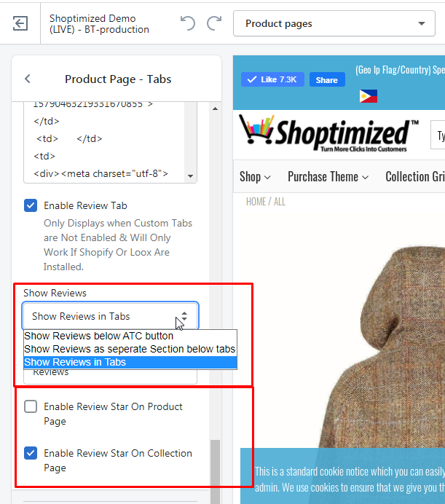
Task: Click the store search input field
Action: [x=438, y=135]
